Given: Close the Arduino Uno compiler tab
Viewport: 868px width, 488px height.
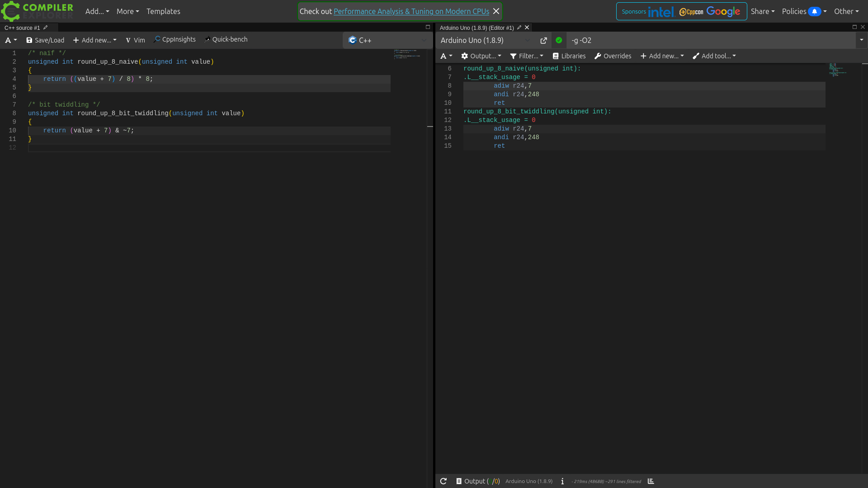Looking at the screenshot, I should pos(527,28).
